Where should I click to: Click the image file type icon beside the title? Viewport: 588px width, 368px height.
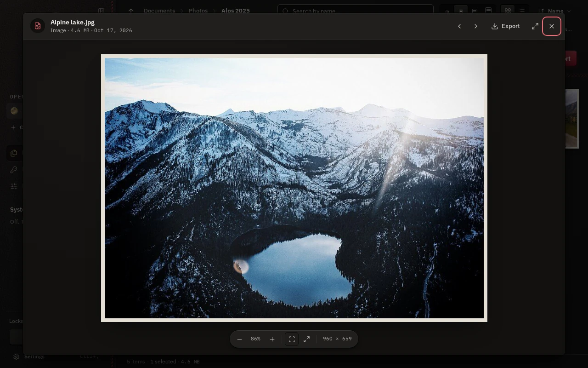pos(38,26)
